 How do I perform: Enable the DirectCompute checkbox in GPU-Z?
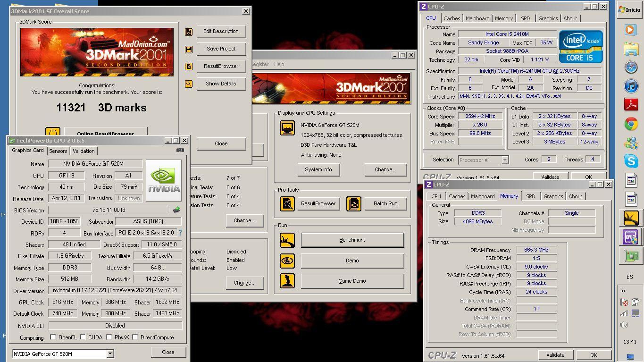(135, 337)
